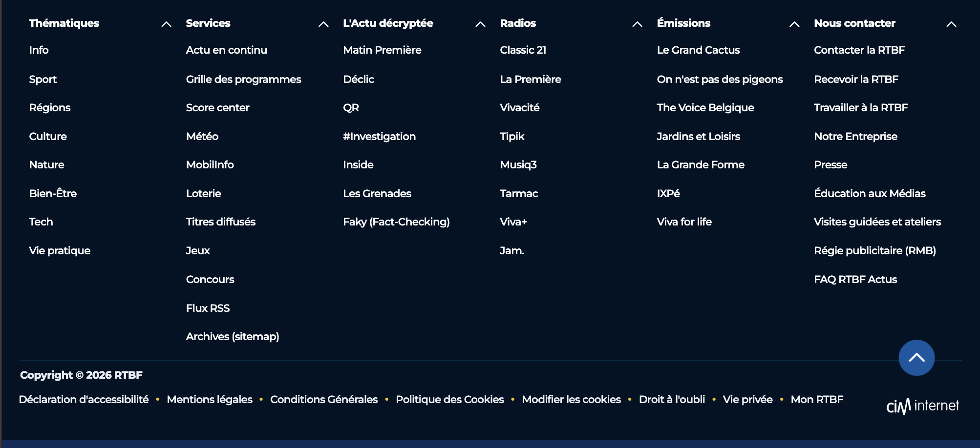Collapse the Émissions section chevron
This screenshot has width=980, height=448.
click(794, 24)
